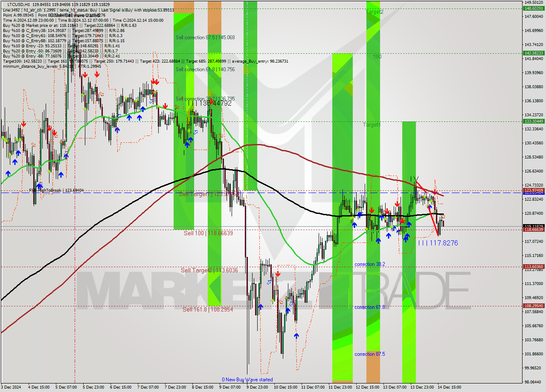Click the '12 Dec 15:00' time axis label
The height and width of the screenshot is (392, 546).
[x=367, y=387]
